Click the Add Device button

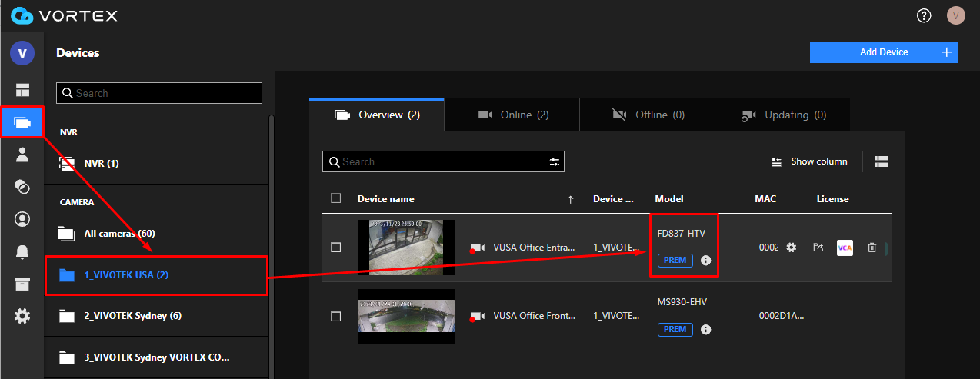884,52
